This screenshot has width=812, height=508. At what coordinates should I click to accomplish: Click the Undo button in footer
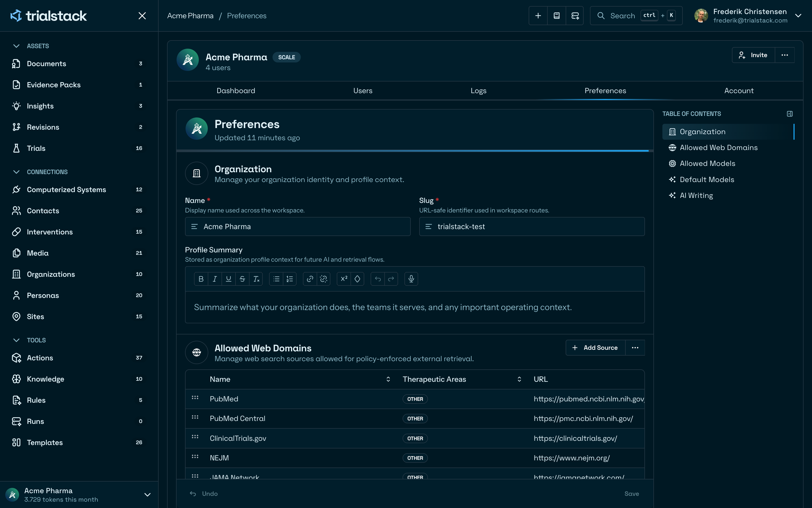click(x=204, y=494)
